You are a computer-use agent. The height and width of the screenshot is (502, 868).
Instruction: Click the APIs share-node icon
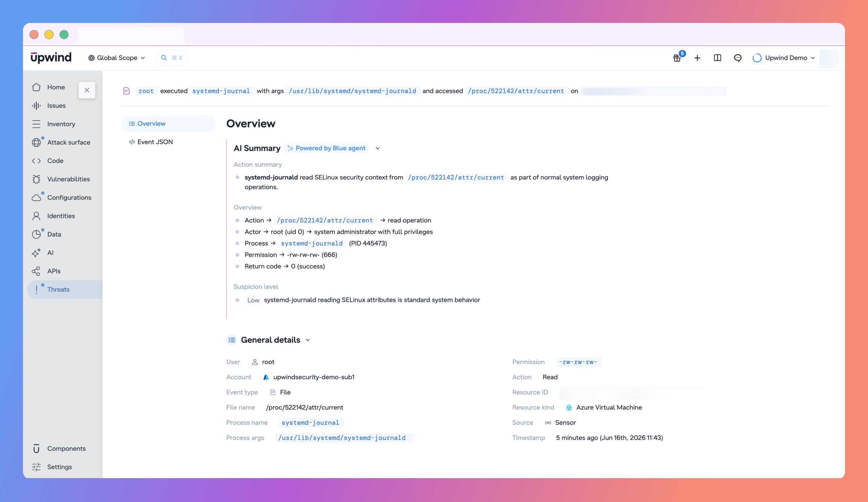[37, 271]
